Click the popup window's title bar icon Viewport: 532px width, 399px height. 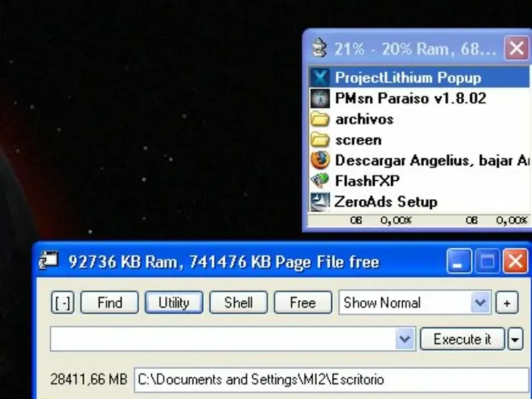(319, 48)
